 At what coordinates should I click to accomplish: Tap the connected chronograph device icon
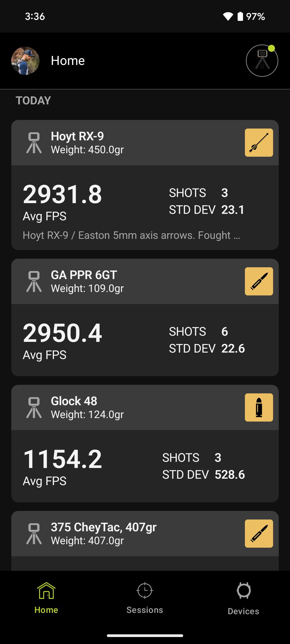(262, 61)
